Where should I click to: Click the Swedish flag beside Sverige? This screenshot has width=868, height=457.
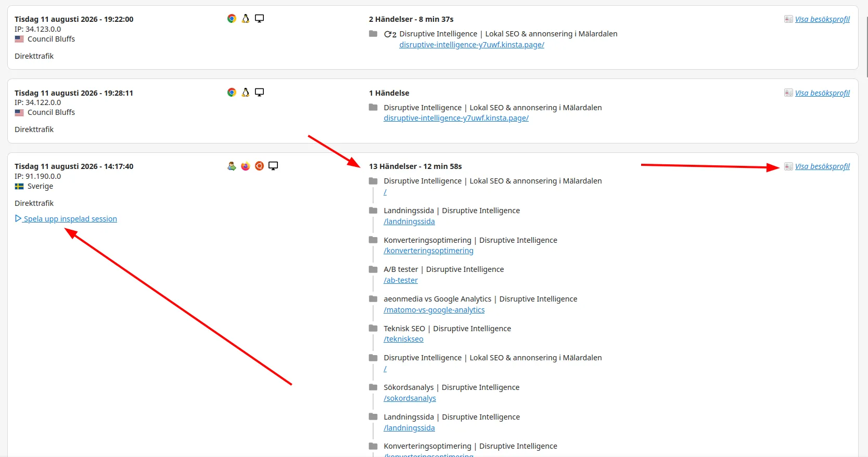19,186
